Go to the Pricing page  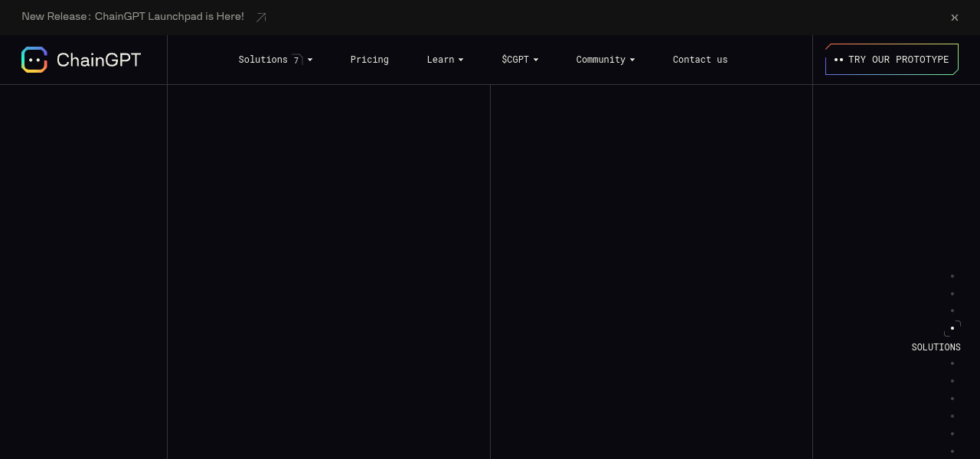click(x=370, y=60)
